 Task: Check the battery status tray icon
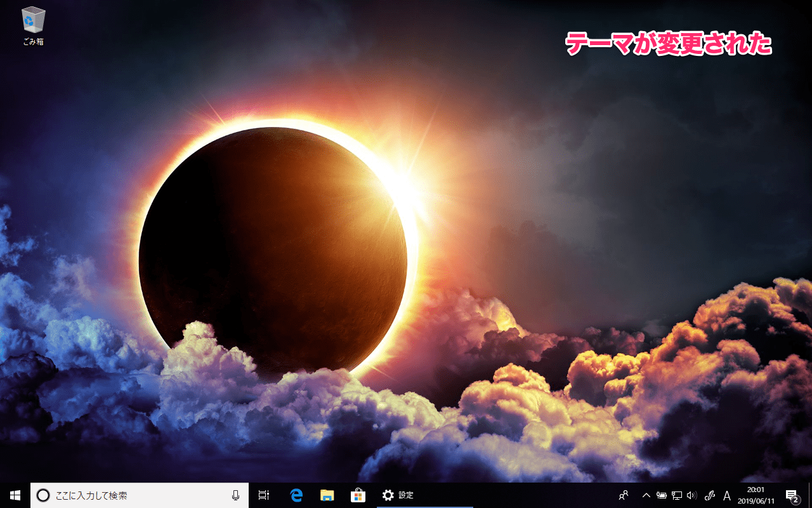662,495
